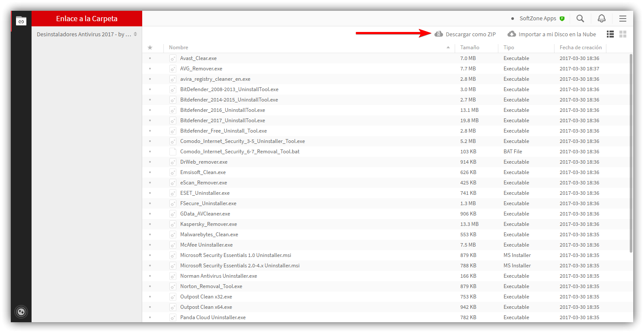Click the file icon of Avast_Clear.exe

tap(173, 58)
